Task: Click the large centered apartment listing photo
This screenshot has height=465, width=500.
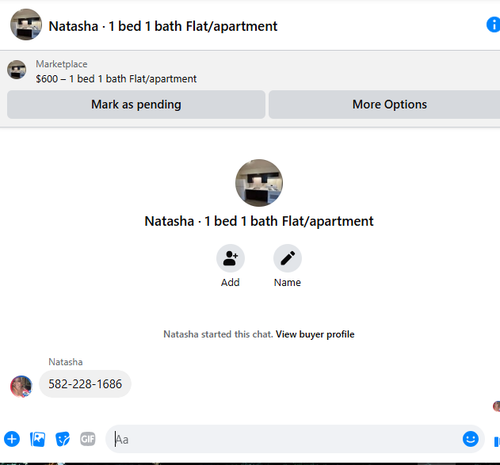Action: coord(259,183)
